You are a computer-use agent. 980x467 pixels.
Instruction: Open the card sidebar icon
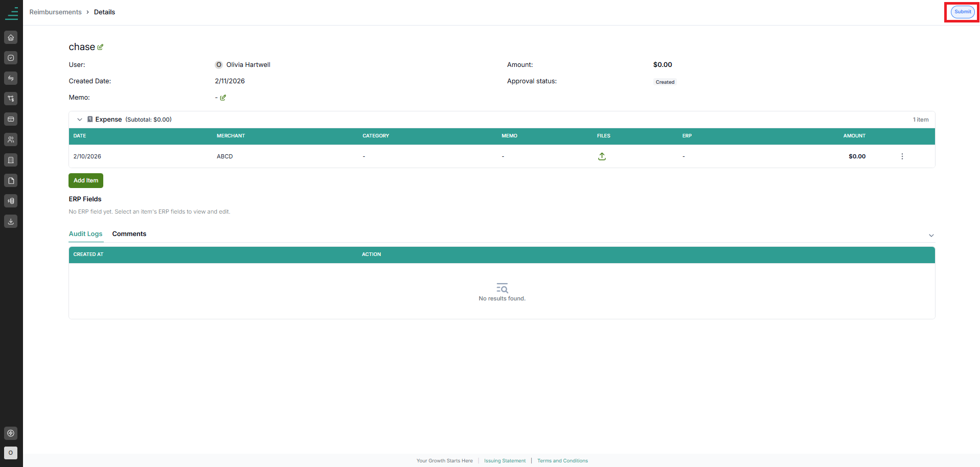[11, 119]
